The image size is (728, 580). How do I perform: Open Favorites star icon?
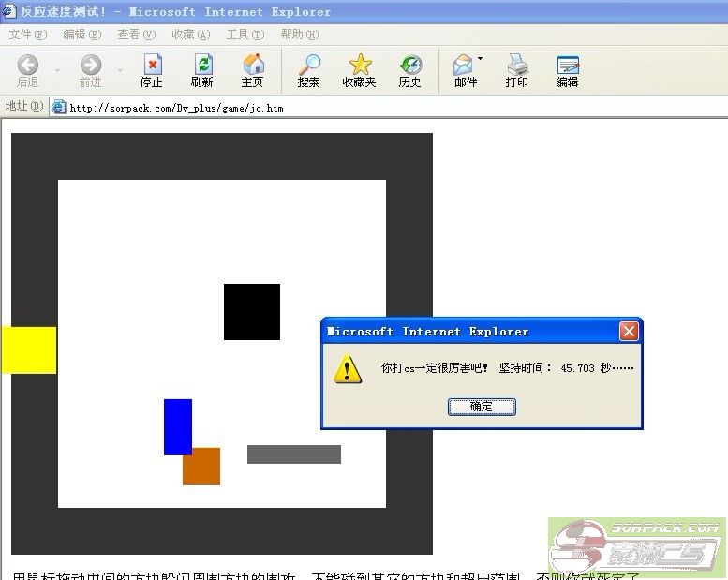(x=360, y=65)
